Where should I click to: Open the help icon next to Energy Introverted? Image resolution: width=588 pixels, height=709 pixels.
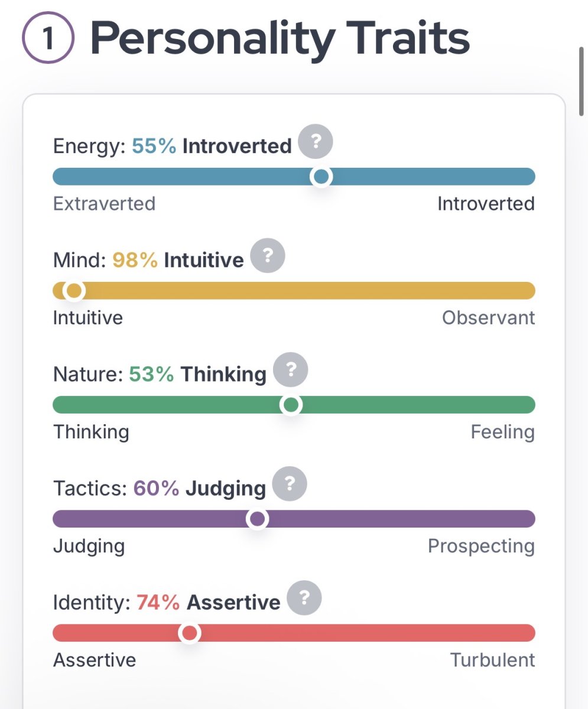pyautogui.click(x=316, y=142)
